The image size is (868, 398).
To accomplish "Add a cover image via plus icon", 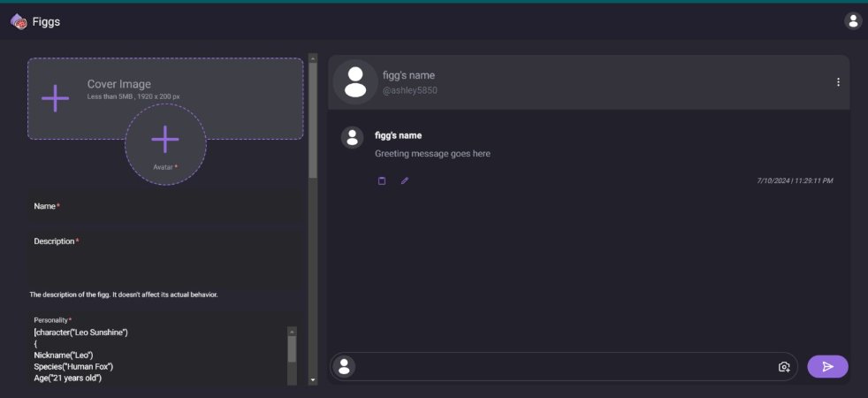I will [56, 98].
